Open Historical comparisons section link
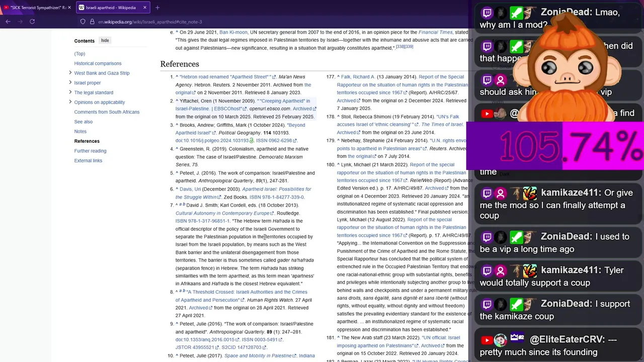Screen dimensions: 644x362 [x=98, y=63]
